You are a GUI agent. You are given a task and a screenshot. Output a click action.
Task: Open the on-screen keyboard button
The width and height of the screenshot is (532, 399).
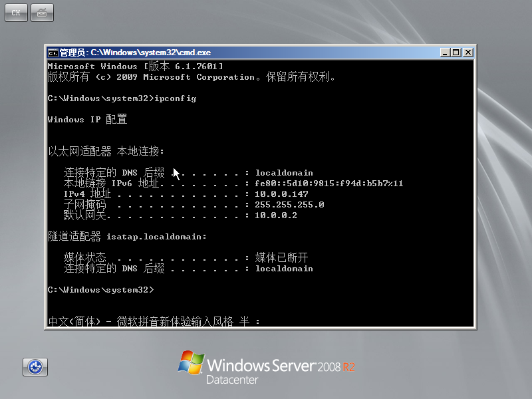pyautogui.click(x=42, y=13)
